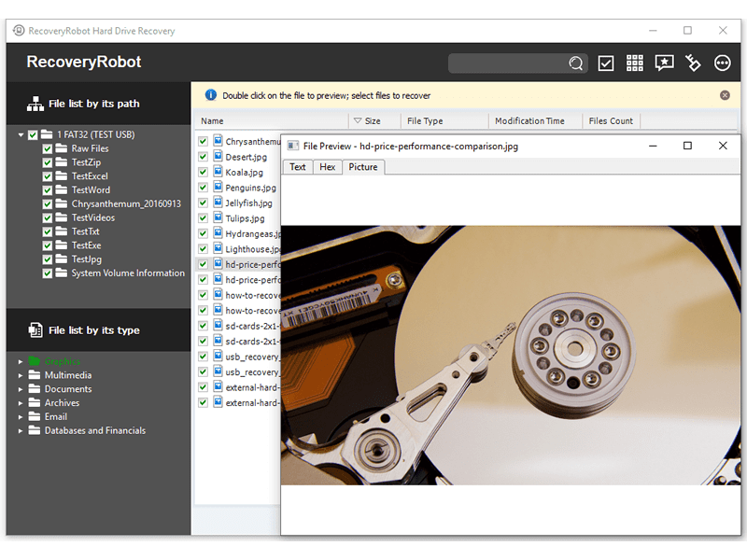Expand the Archives type category

click(x=21, y=403)
